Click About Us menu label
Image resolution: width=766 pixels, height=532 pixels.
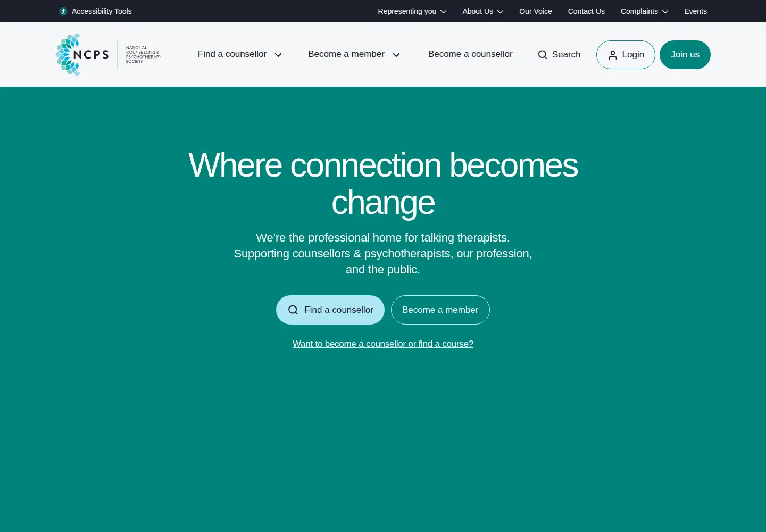478,11
